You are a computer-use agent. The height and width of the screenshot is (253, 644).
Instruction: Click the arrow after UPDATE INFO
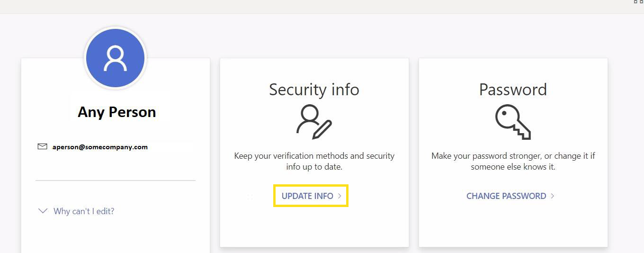(340, 196)
